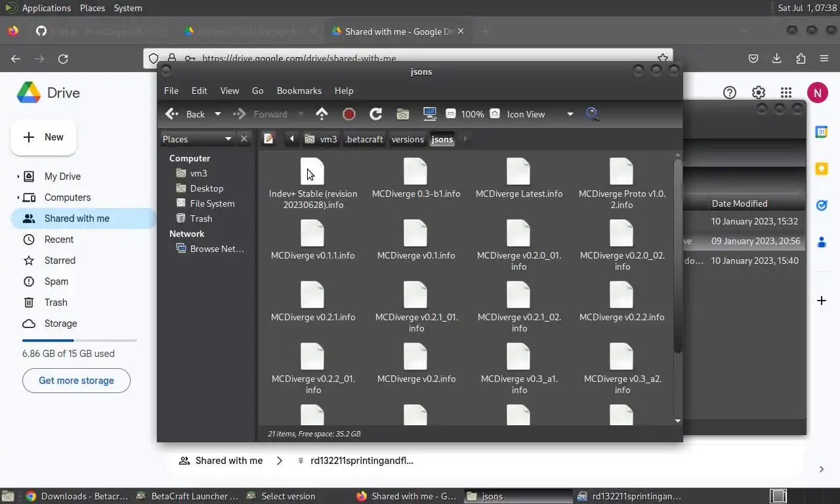Viewport: 840px width, 504px height.
Task: Click Get more storage button
Action: coord(76,381)
